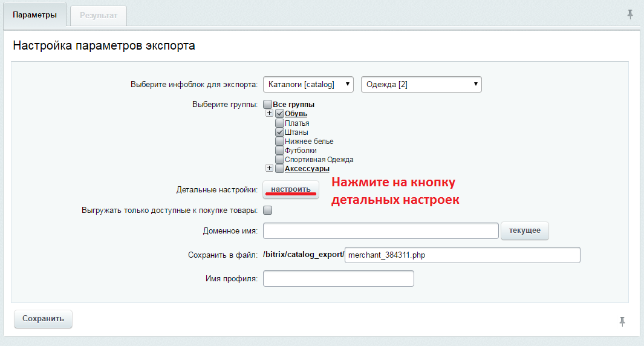Image resolution: width=644 pixels, height=346 pixels.
Task: Focus the Доменное имя input field
Action: click(x=380, y=231)
